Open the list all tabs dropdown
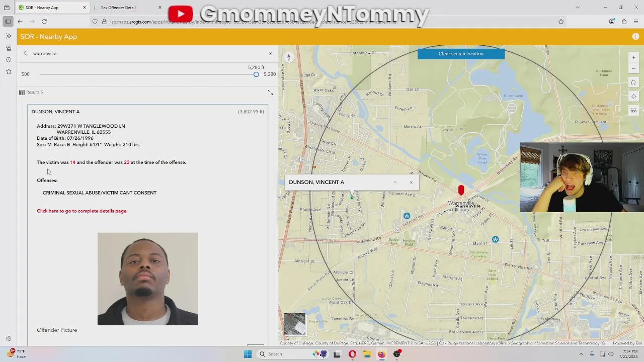This screenshot has width=644, height=362. click(578, 8)
